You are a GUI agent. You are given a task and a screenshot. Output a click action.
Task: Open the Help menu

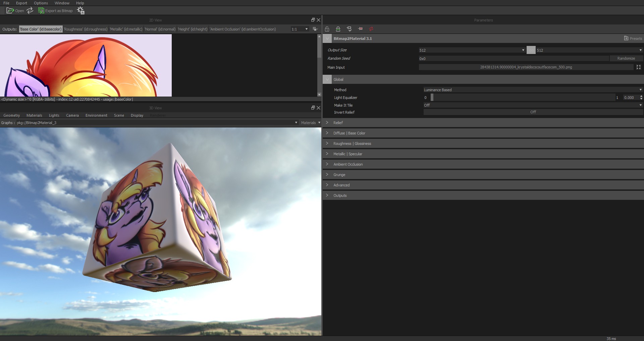pyautogui.click(x=80, y=3)
